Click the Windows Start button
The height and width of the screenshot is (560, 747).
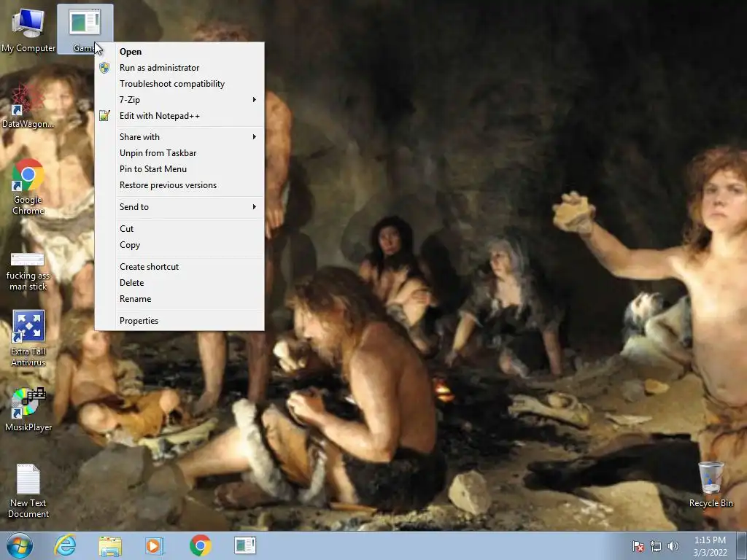20,545
